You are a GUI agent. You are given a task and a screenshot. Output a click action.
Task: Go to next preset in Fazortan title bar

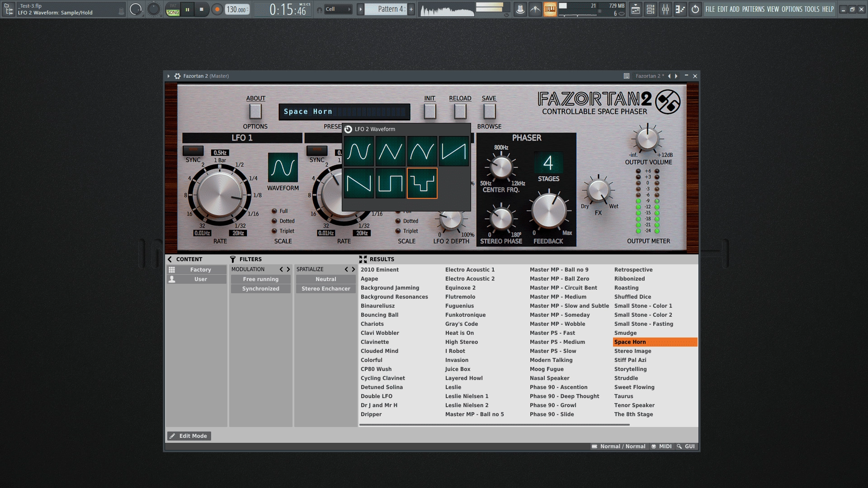point(676,76)
